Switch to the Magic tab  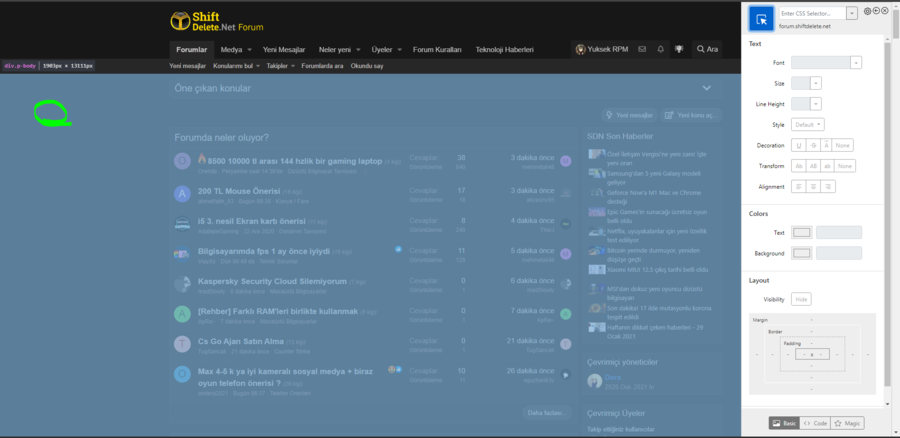[x=847, y=423]
